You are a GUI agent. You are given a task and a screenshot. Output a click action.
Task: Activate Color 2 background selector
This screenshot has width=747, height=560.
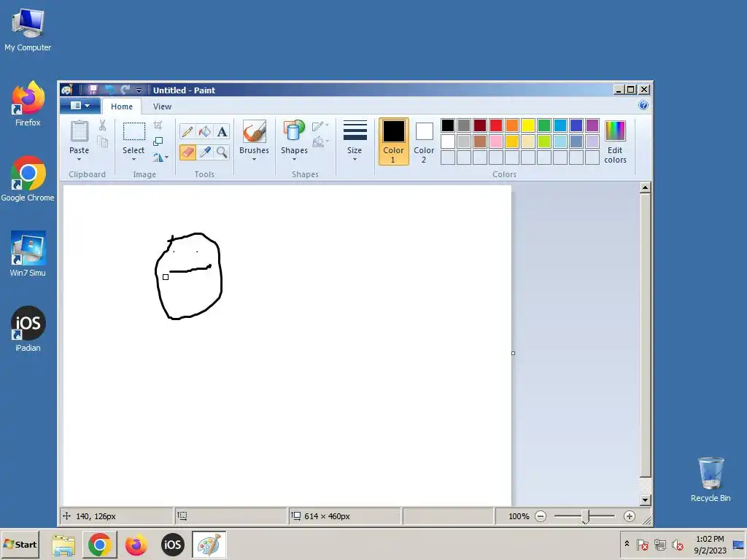424,141
